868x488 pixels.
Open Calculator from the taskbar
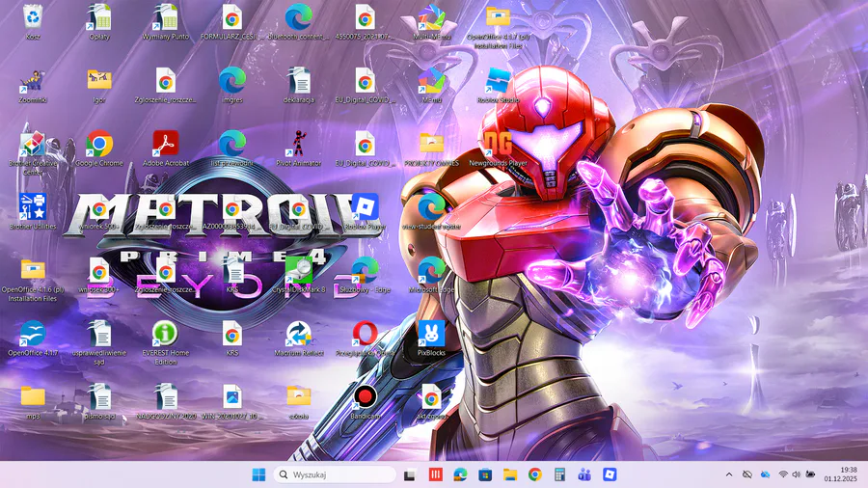[559, 474]
